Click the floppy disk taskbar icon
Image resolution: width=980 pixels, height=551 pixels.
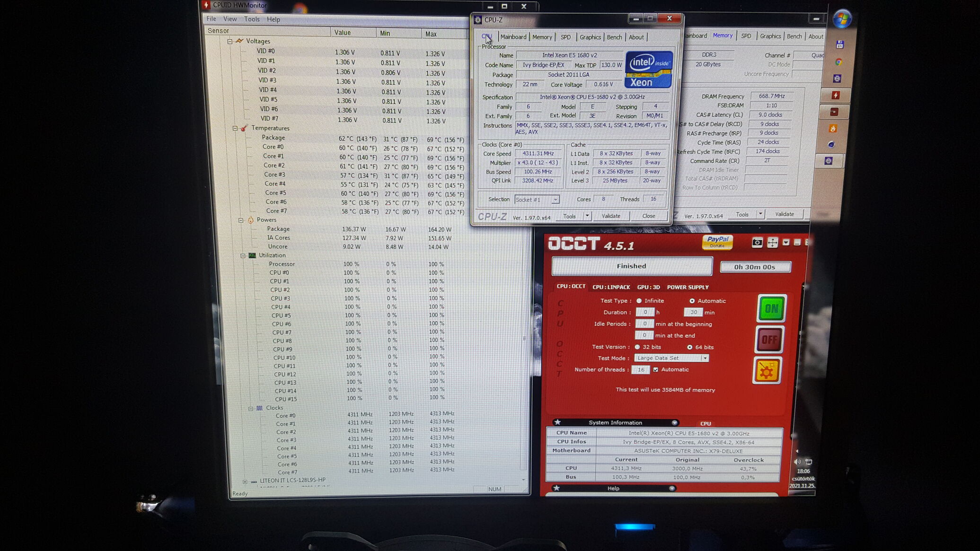pyautogui.click(x=840, y=44)
